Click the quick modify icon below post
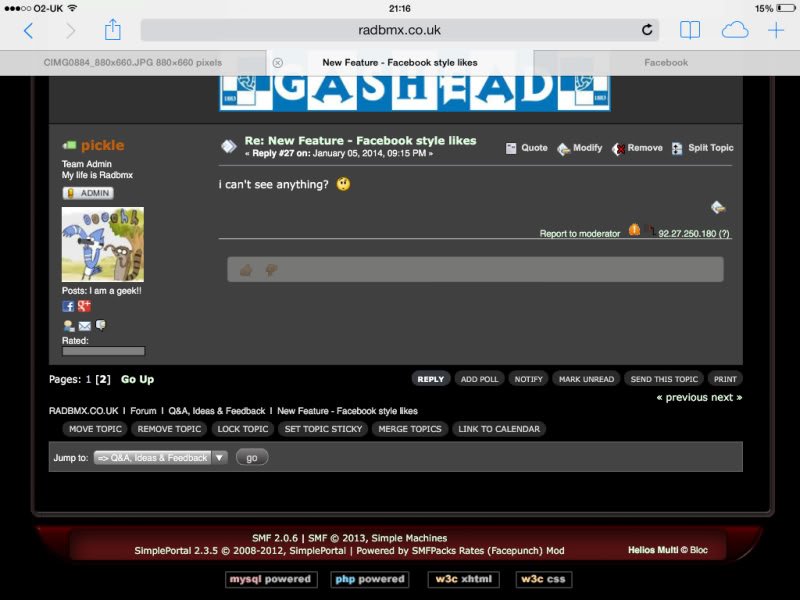 point(718,207)
